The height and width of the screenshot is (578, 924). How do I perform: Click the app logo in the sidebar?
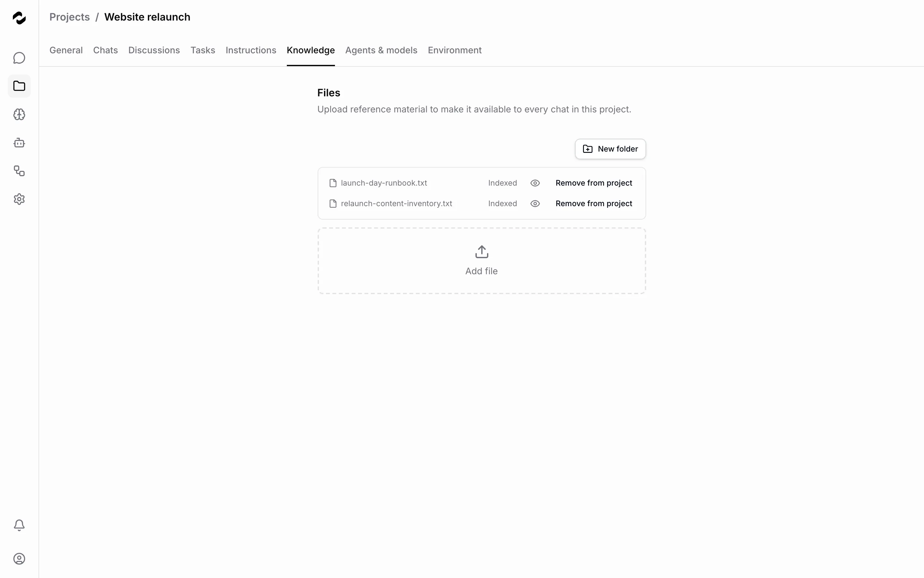click(19, 18)
